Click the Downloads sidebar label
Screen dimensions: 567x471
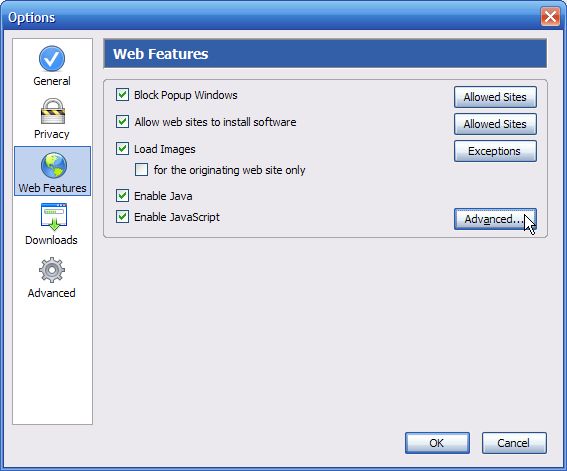pos(51,240)
